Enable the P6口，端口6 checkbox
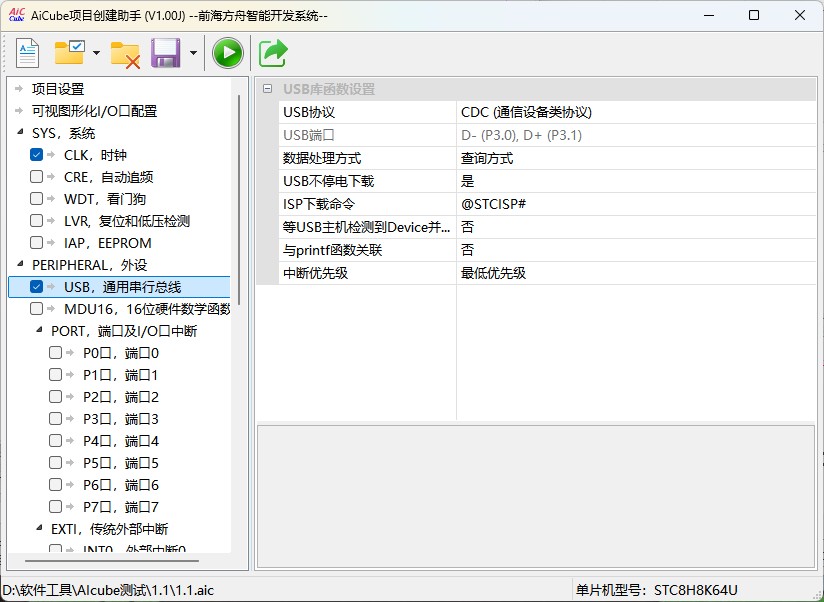The image size is (824, 602). (x=55, y=485)
